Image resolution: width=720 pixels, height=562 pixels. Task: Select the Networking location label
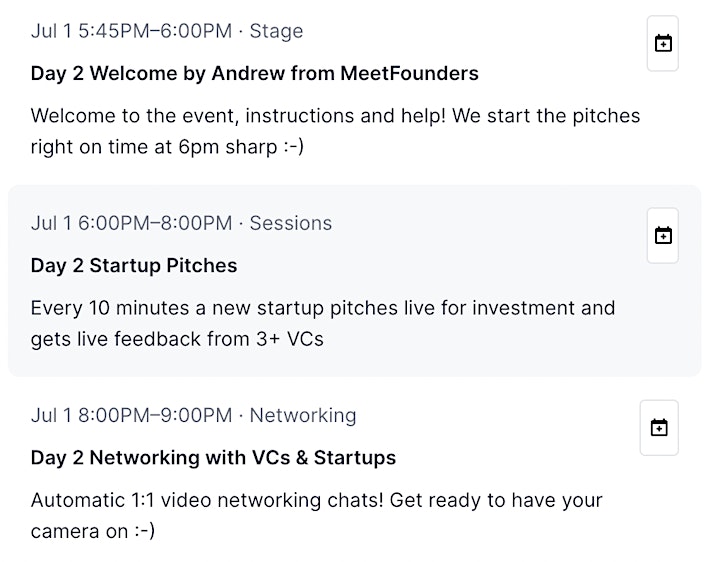click(x=303, y=416)
